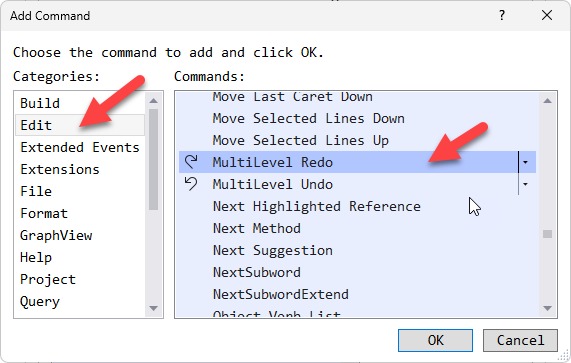This screenshot has height=363, width=571.
Task: Click the Categories list scroll down arrow
Action: pos(154,308)
